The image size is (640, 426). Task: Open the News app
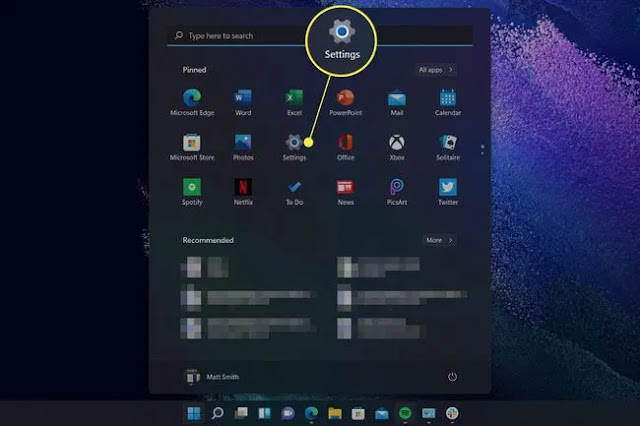pos(345,192)
